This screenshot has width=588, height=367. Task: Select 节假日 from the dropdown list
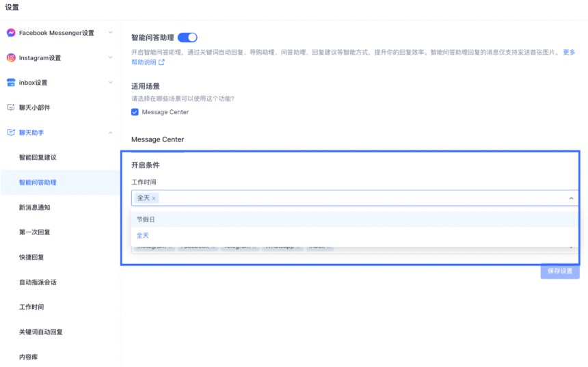(146, 219)
